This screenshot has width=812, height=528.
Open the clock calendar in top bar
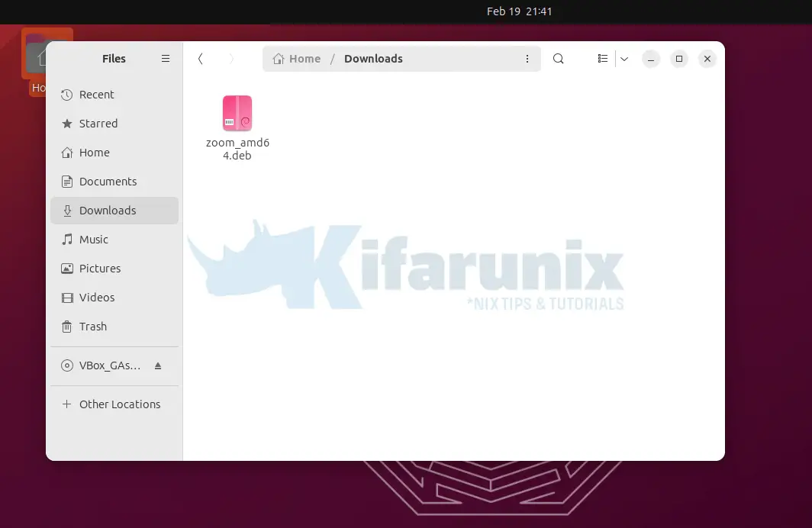(x=519, y=11)
